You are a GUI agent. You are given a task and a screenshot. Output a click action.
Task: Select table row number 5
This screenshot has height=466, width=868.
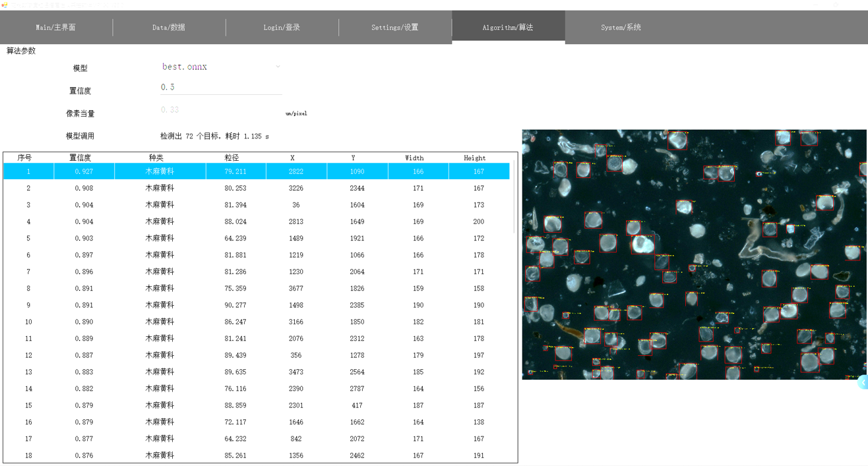click(256, 239)
